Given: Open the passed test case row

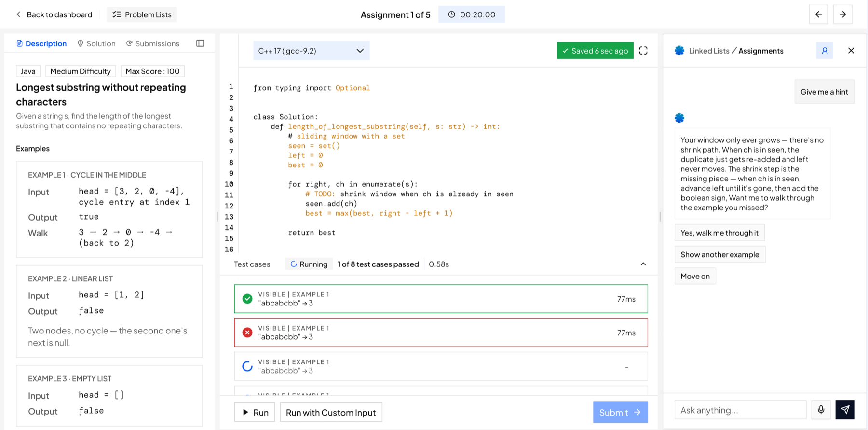Looking at the screenshot, I should click(441, 299).
